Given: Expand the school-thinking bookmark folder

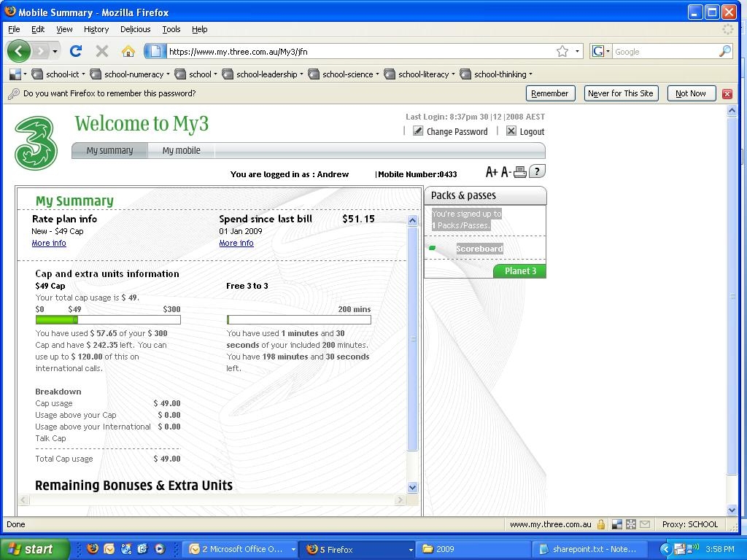Looking at the screenshot, I should 496,74.
